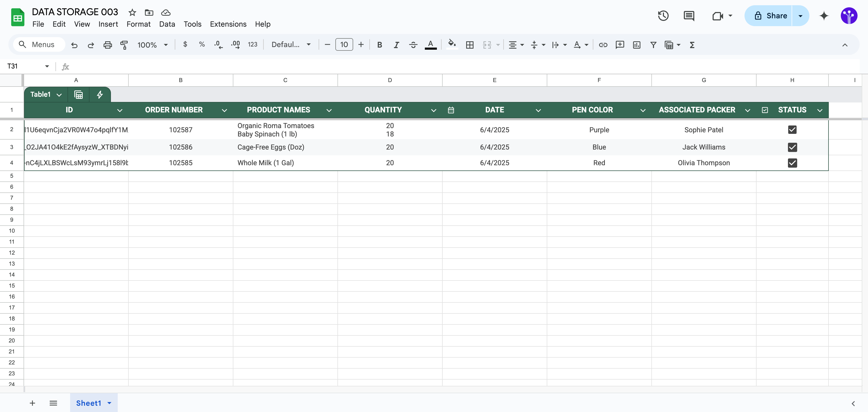Image resolution: width=868 pixels, height=412 pixels.
Task: Open the QUANTITY column dropdown
Action: click(x=434, y=110)
